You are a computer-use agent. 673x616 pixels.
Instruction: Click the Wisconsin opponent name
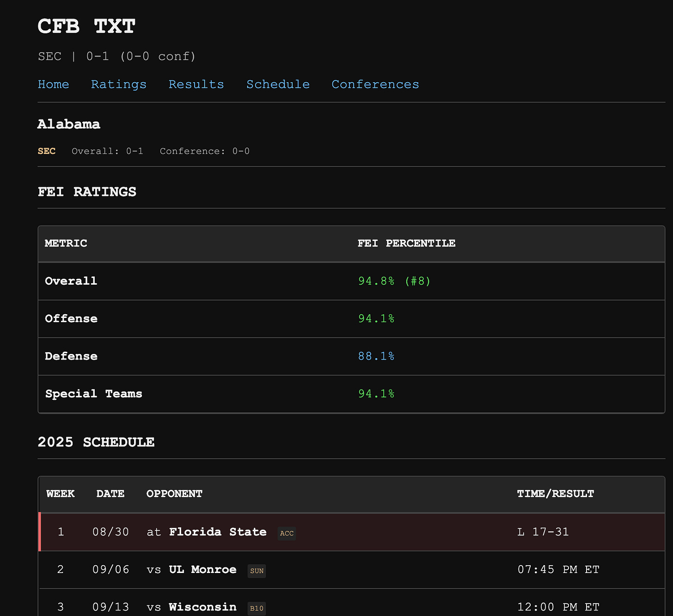tap(202, 607)
